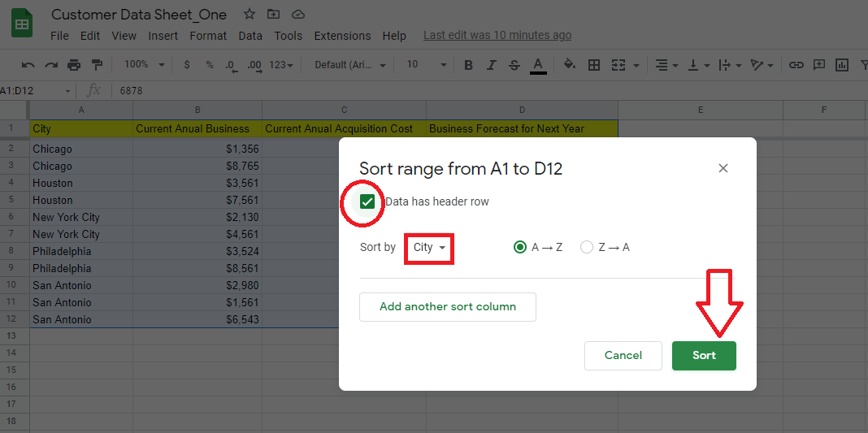Image resolution: width=868 pixels, height=433 pixels.
Task: Click the insert link icon
Action: pos(796,65)
